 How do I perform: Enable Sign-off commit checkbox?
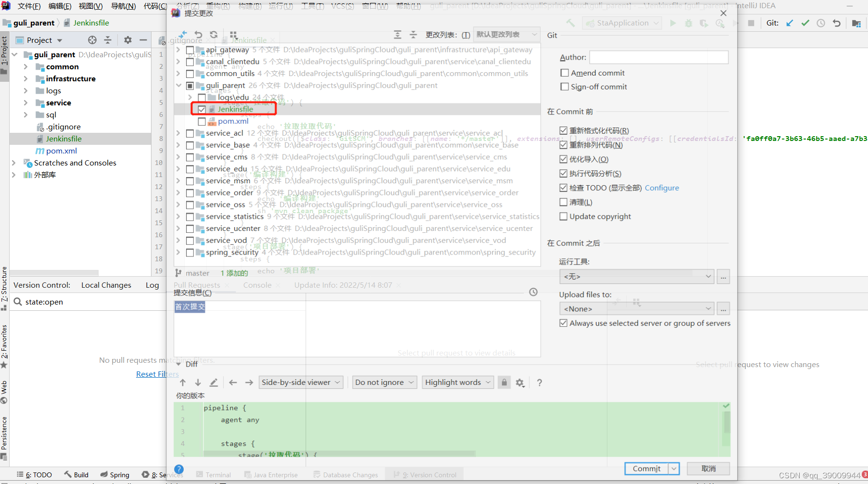point(565,87)
